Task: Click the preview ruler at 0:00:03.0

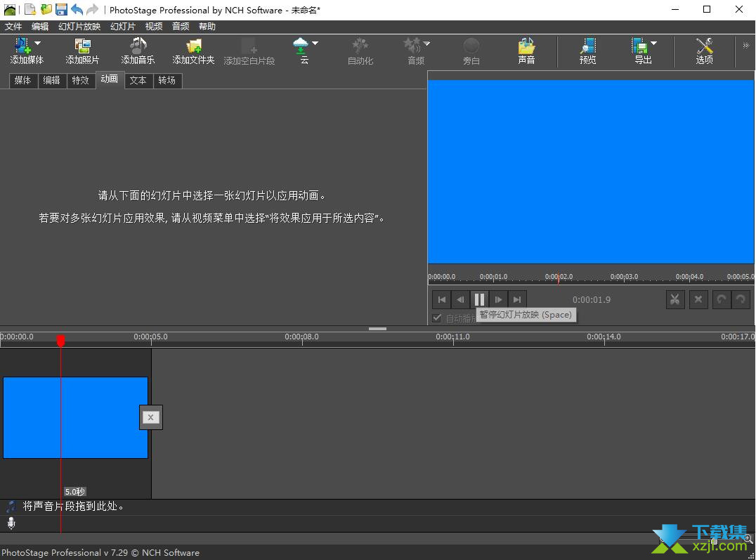Action: coord(624,277)
